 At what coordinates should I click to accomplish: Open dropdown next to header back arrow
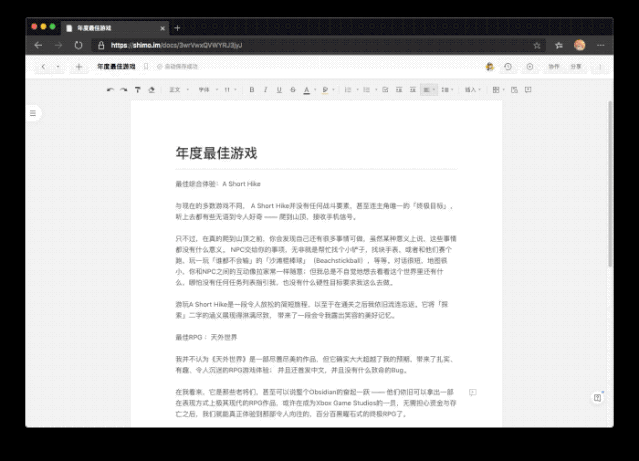coord(58,66)
